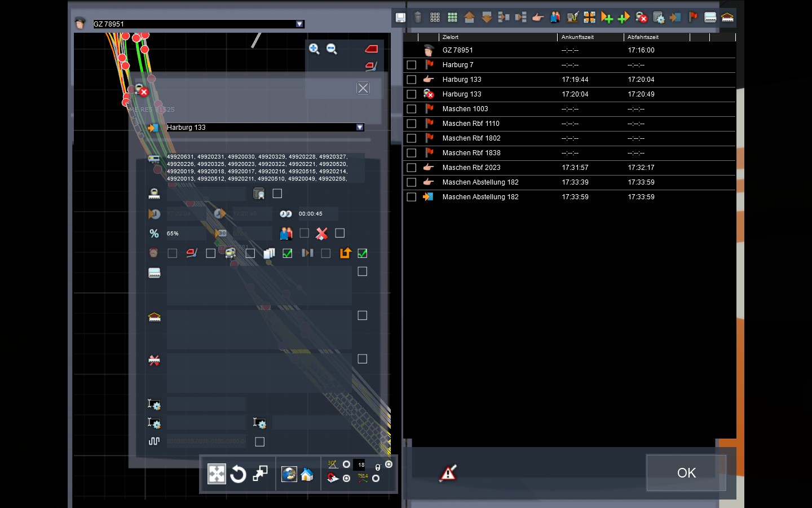
Task: Click the trash can delete icon
Action: (x=418, y=17)
